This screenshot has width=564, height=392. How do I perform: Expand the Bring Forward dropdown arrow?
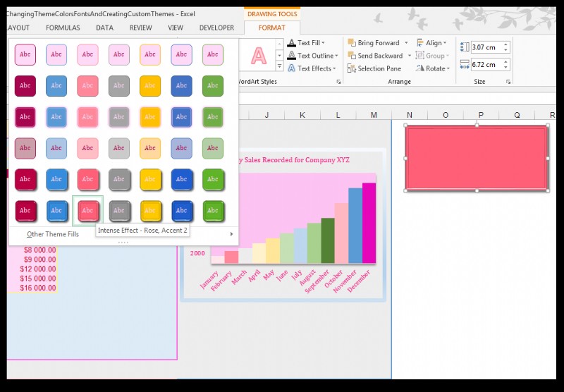click(406, 43)
